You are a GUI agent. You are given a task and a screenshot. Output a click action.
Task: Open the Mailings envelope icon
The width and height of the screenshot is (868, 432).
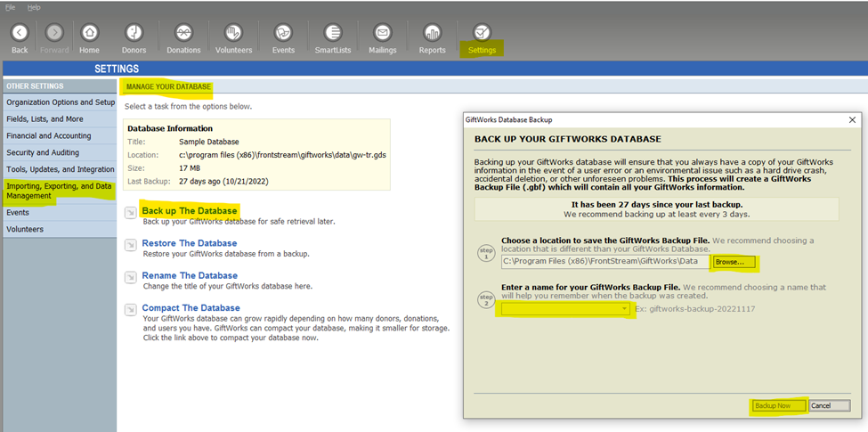point(382,33)
